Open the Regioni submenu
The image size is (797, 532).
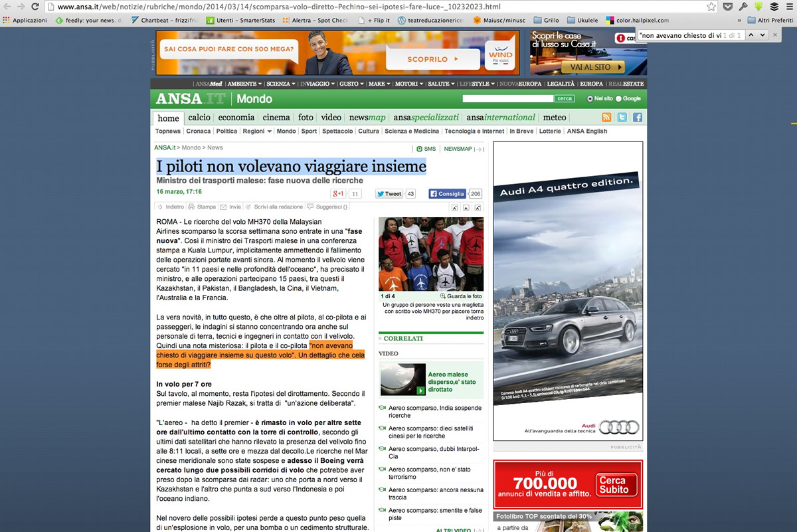point(257,132)
